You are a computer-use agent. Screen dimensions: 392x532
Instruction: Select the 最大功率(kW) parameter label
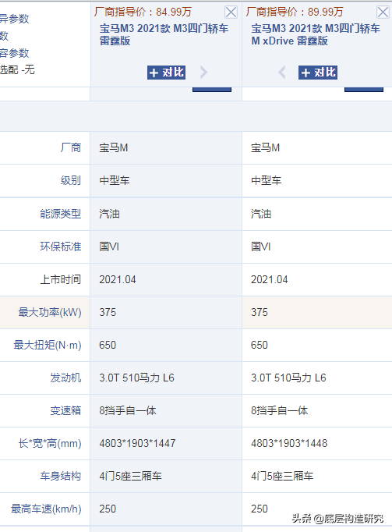[x=50, y=312]
